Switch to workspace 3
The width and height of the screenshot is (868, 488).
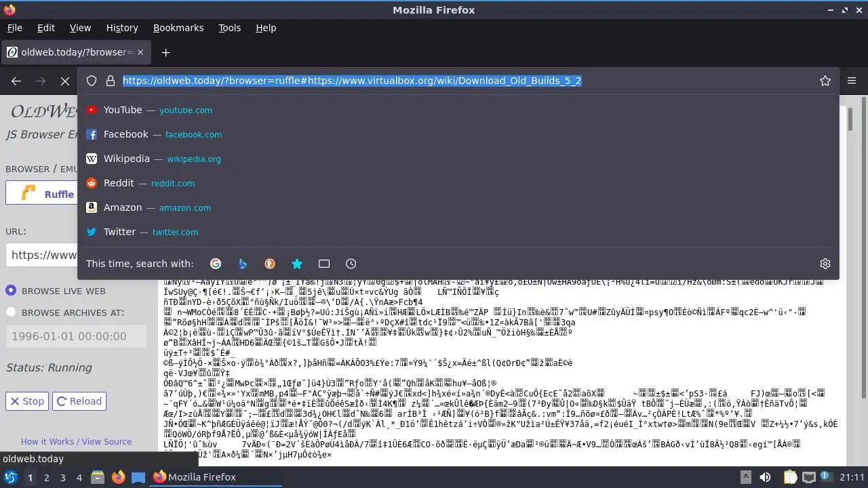pos(63,477)
